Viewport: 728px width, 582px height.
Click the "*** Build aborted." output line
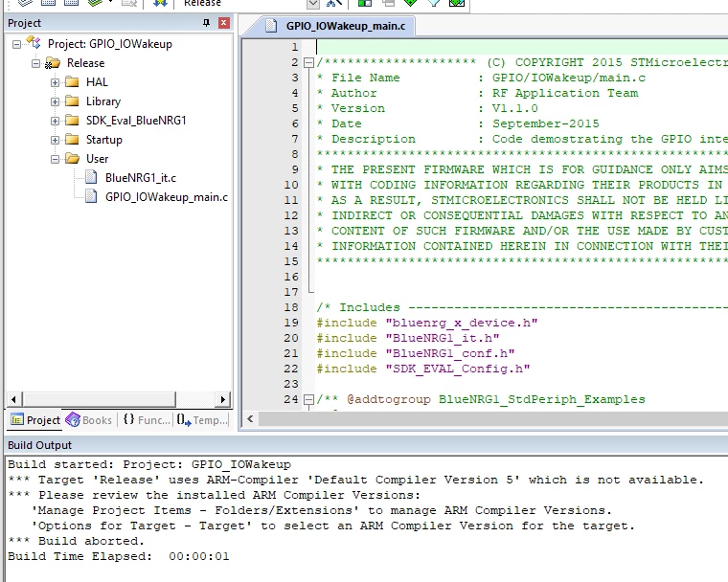[76, 541]
